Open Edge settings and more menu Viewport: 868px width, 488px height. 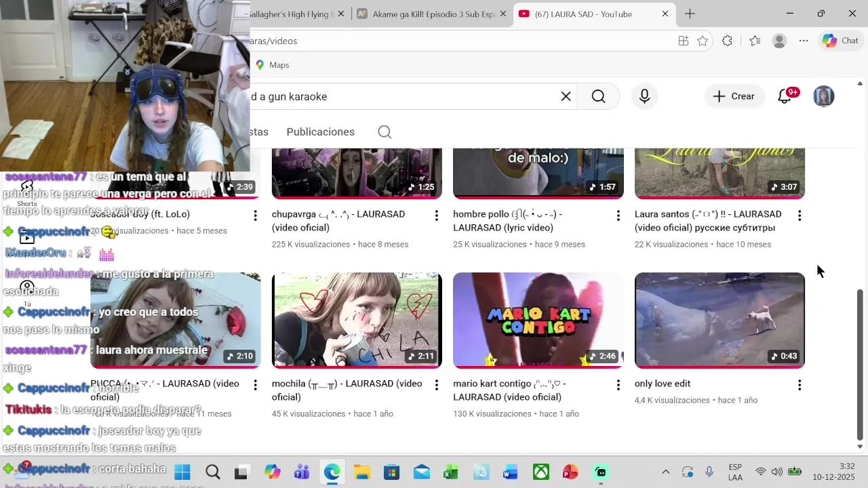tap(804, 41)
